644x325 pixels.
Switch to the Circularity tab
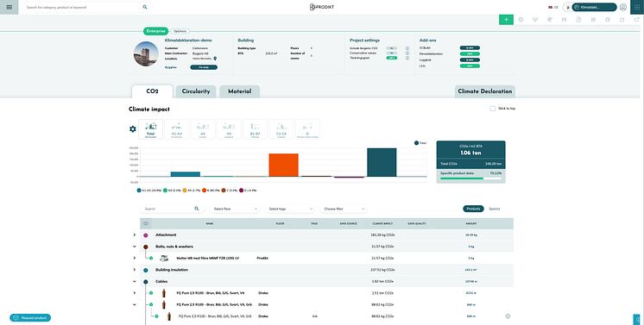[x=196, y=91]
